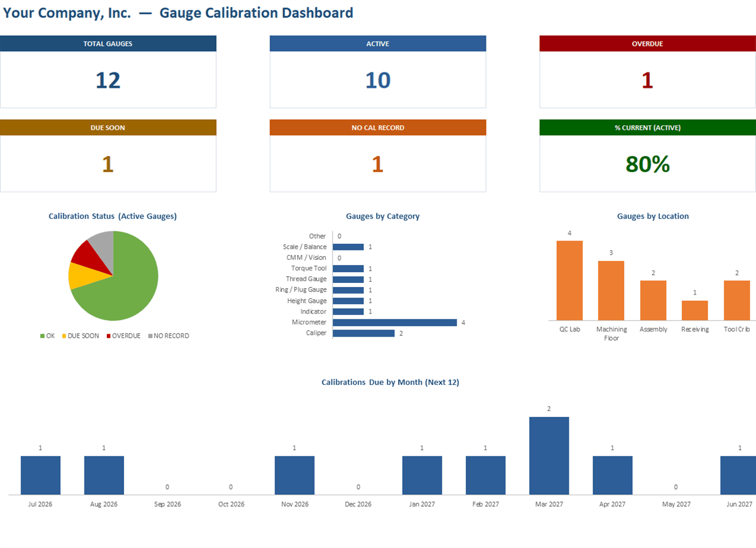Click the Ring / Plug Gauge bar
Screen dimensions: 756x548
pyautogui.click(x=348, y=290)
